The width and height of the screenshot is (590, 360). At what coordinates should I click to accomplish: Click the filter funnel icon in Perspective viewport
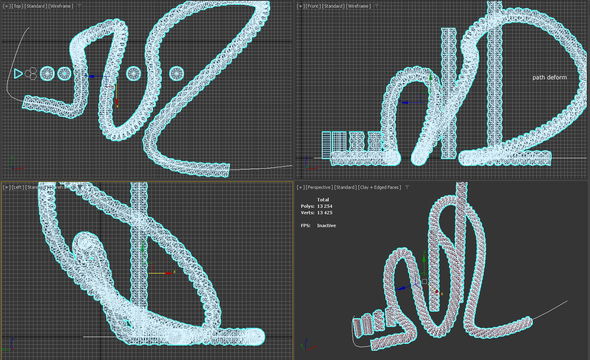(x=407, y=187)
